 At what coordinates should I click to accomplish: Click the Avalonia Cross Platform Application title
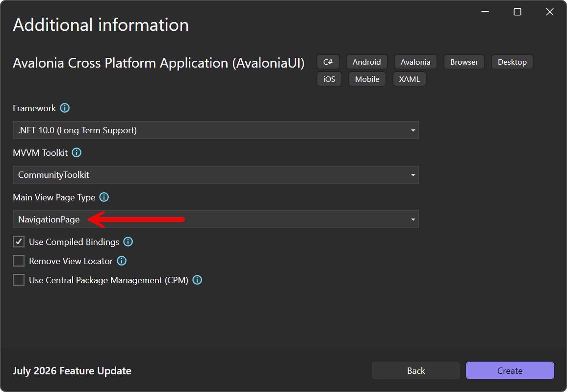pyautogui.click(x=158, y=63)
